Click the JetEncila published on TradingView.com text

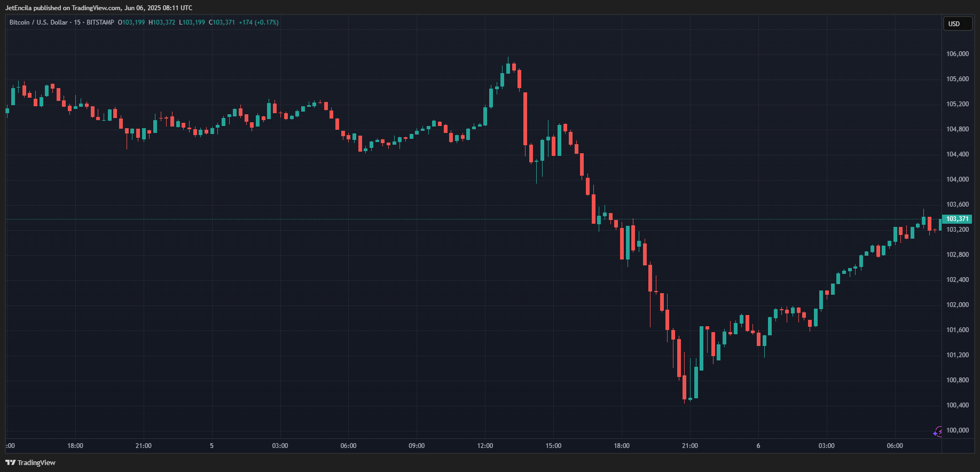pos(98,8)
